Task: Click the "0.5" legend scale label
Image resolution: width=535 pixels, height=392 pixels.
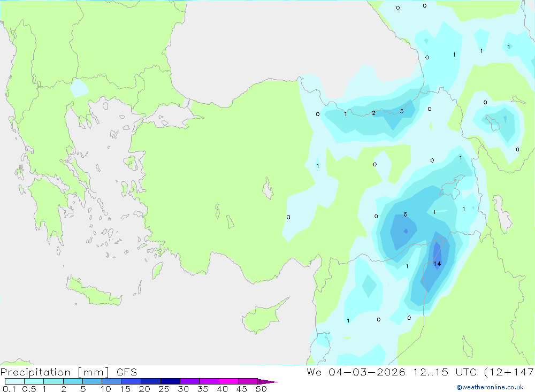Action: click(x=29, y=389)
